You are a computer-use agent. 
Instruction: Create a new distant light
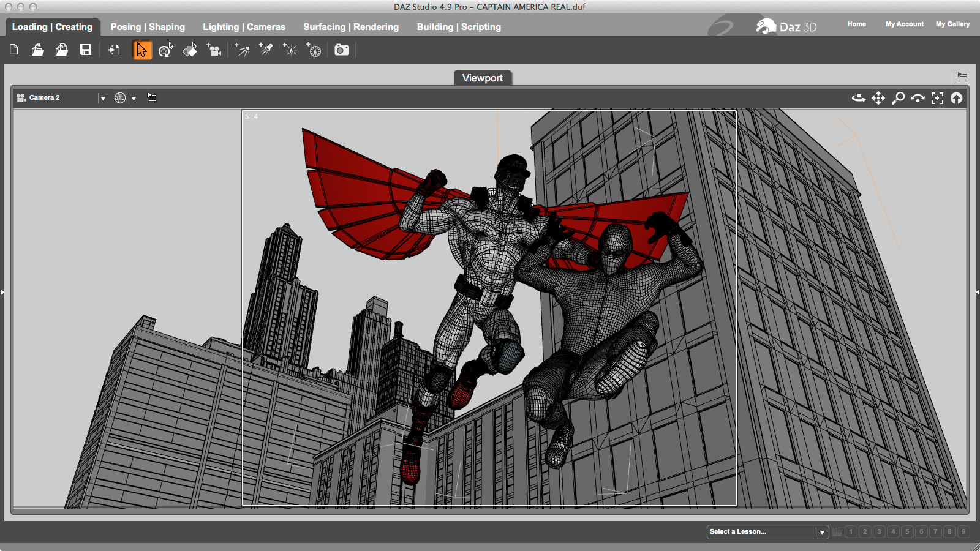click(x=242, y=50)
